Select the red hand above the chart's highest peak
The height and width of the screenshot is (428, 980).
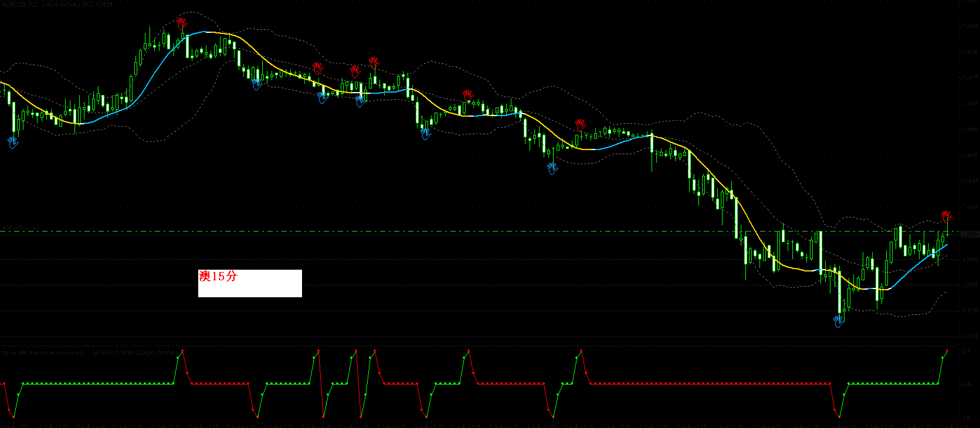point(182,23)
